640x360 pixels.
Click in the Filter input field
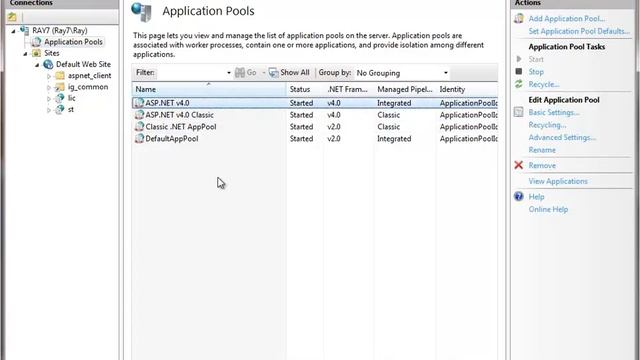[191, 73]
